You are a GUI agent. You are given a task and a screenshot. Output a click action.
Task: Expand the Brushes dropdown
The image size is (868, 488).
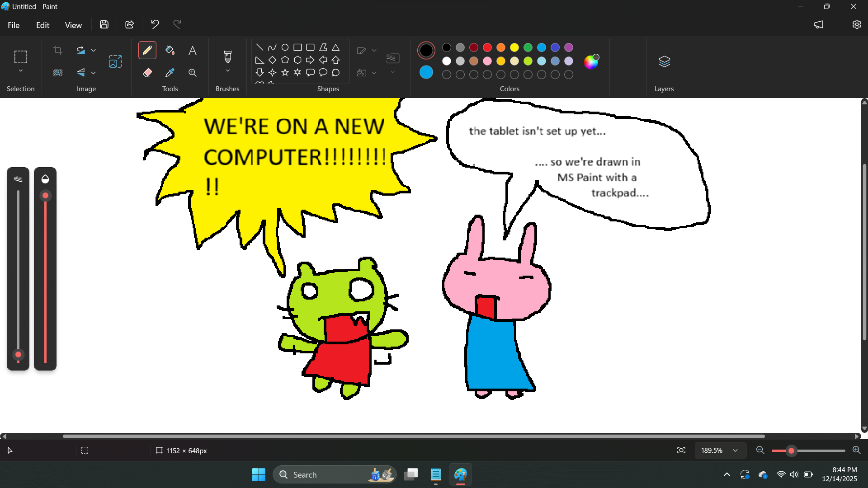click(228, 71)
